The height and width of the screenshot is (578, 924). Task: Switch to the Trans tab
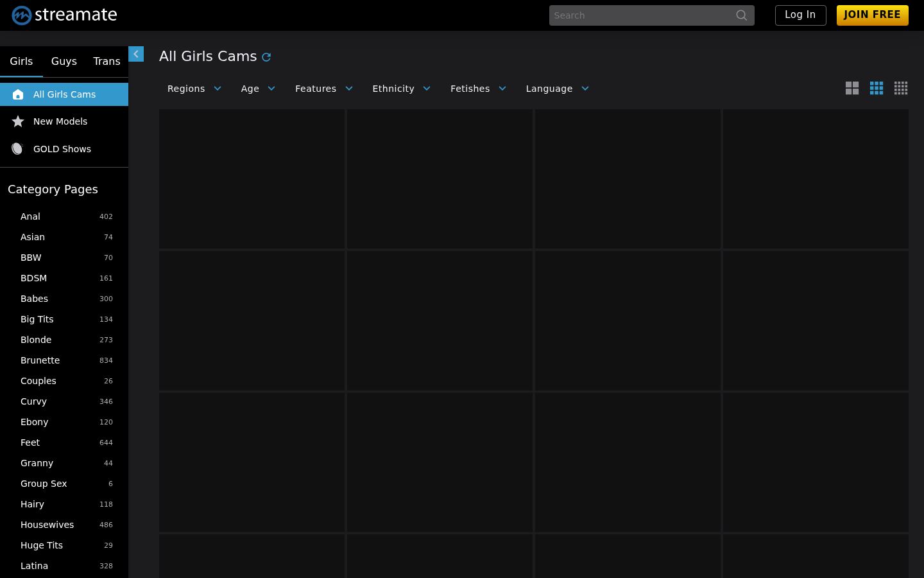coord(107,62)
